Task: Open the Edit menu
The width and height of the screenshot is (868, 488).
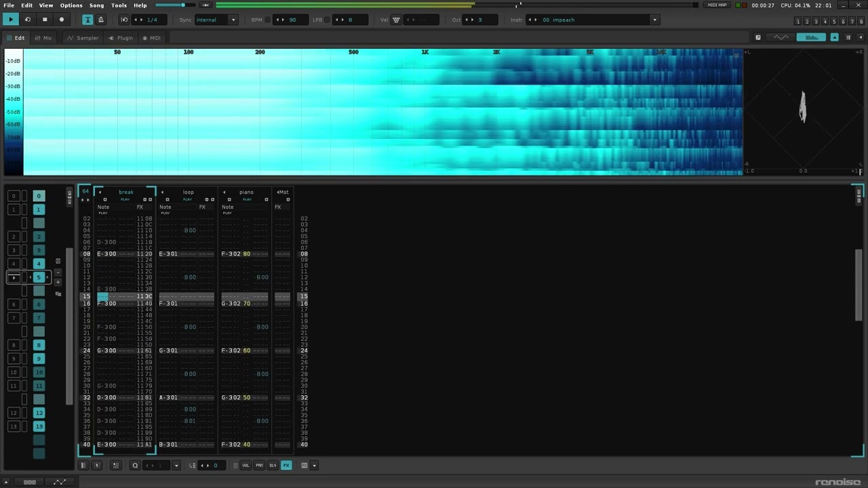Action: pyautogui.click(x=26, y=5)
